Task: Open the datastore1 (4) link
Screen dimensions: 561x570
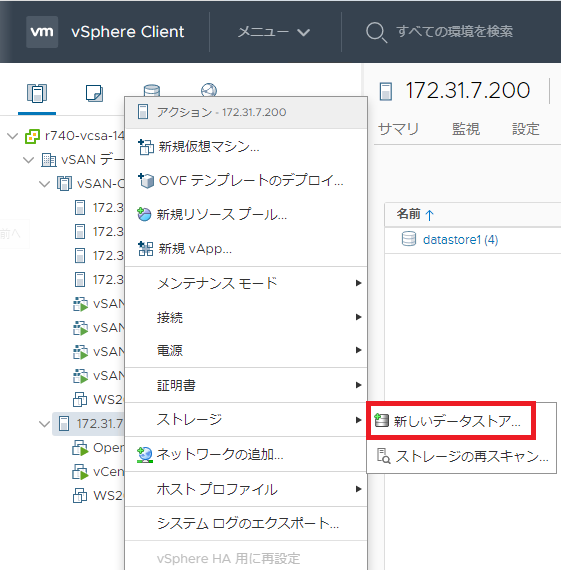Action: pos(460,240)
